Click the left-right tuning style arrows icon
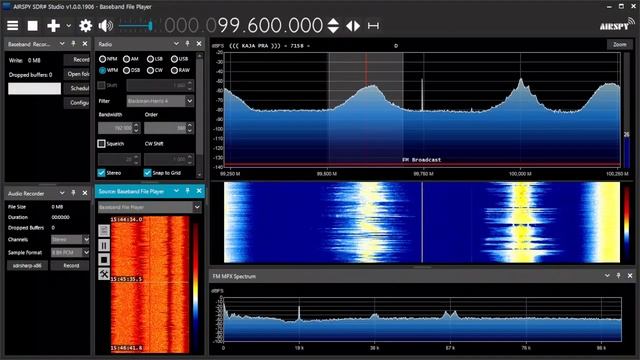 click(x=353, y=26)
